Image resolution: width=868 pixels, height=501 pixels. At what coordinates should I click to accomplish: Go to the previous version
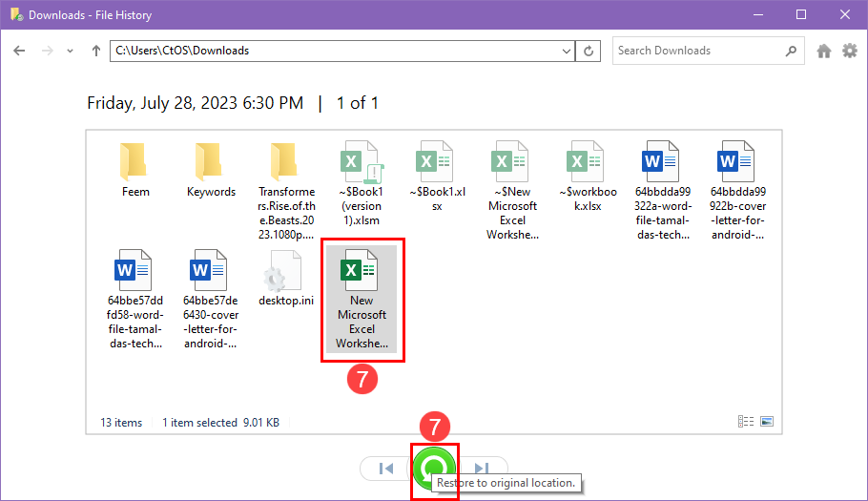pos(386,469)
